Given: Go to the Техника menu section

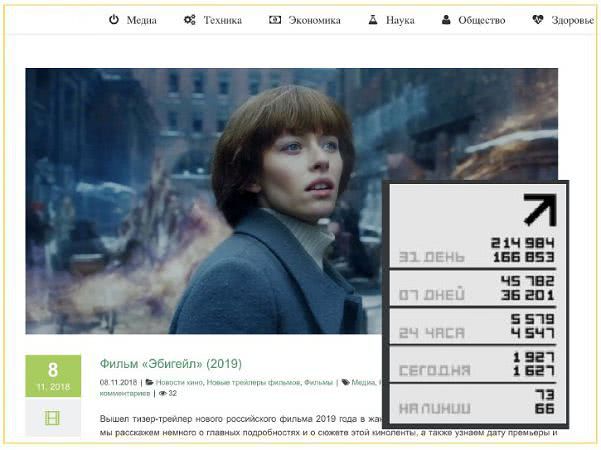Looking at the screenshot, I should coord(222,19).
